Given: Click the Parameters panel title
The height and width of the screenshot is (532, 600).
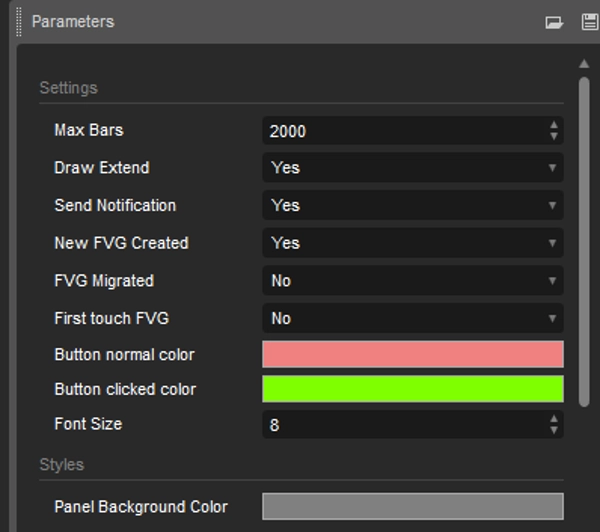Looking at the screenshot, I should pyautogui.click(x=73, y=22).
